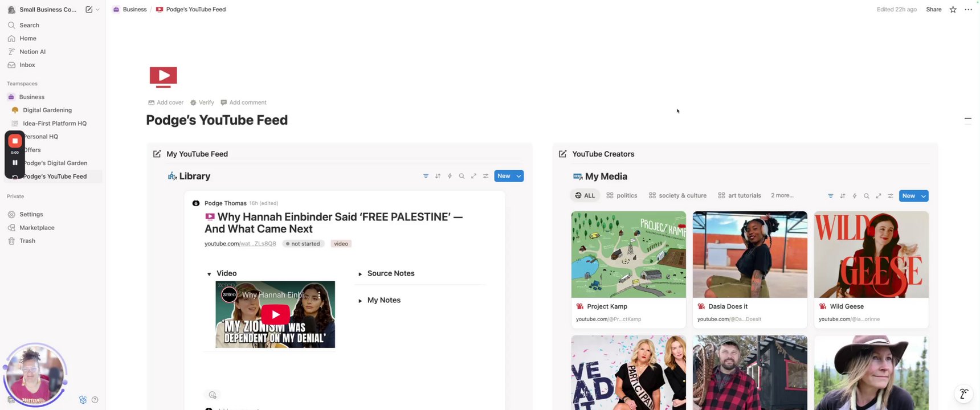This screenshot has height=410, width=980.
Task: Click lightning automations icon in My Media
Action: [x=855, y=196]
